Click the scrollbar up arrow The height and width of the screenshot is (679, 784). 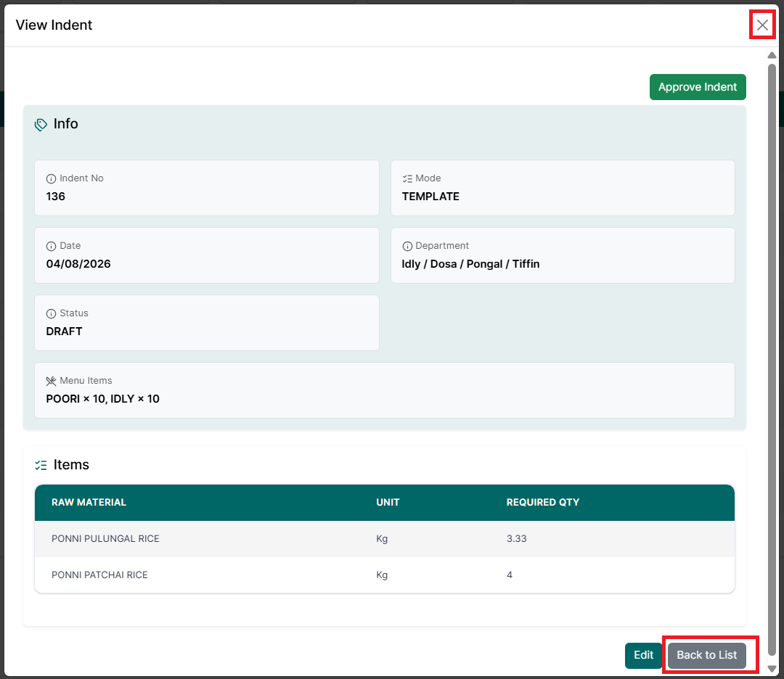click(772, 55)
